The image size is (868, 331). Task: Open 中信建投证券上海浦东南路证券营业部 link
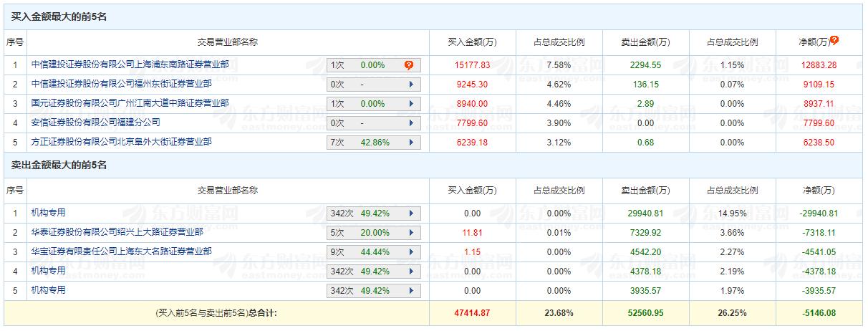[x=130, y=64]
